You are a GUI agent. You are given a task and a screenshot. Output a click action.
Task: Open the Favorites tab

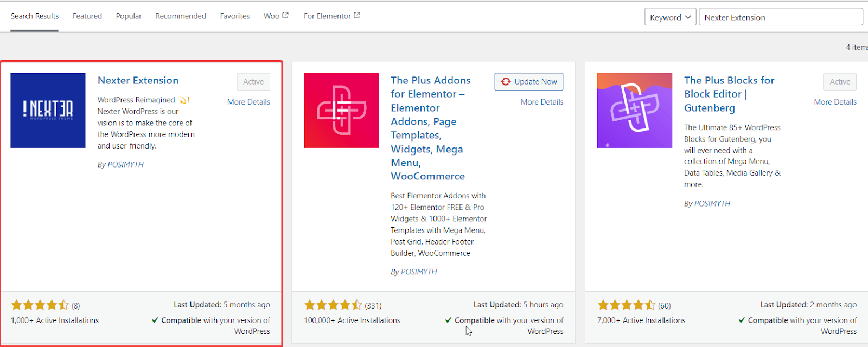coord(235,16)
